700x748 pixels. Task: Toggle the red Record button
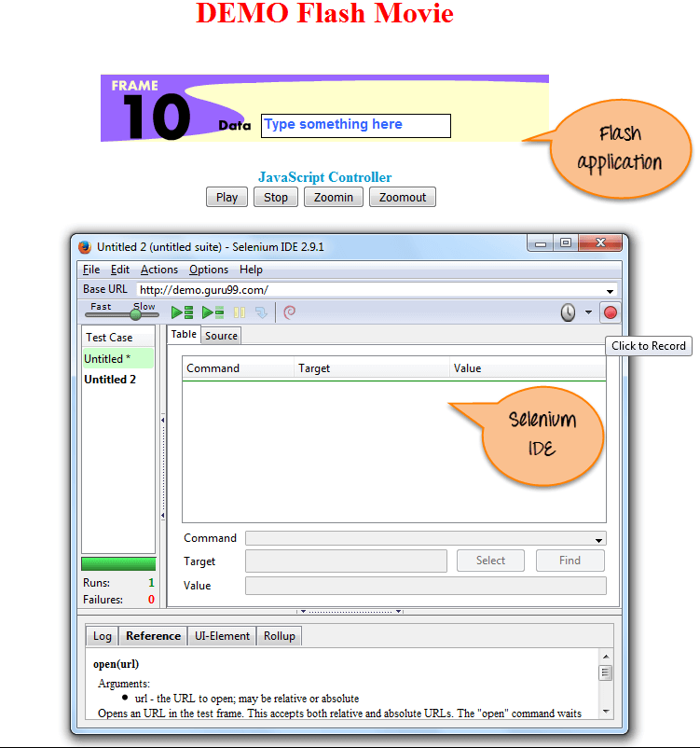pyautogui.click(x=611, y=313)
